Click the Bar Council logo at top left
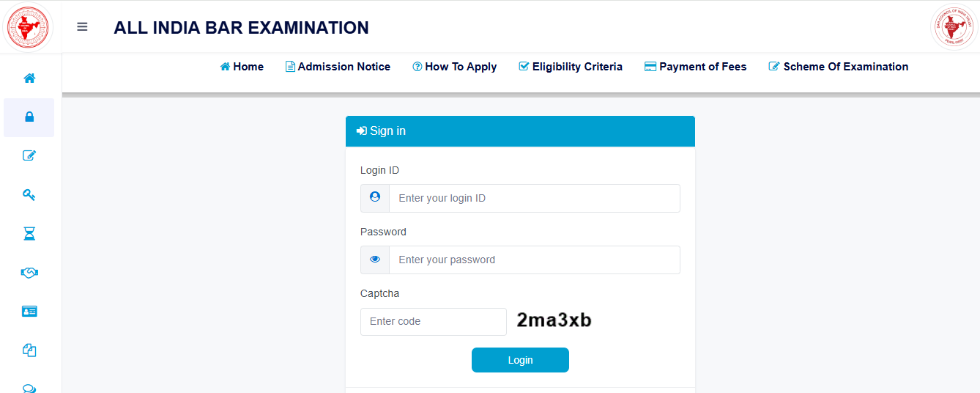 click(x=26, y=27)
